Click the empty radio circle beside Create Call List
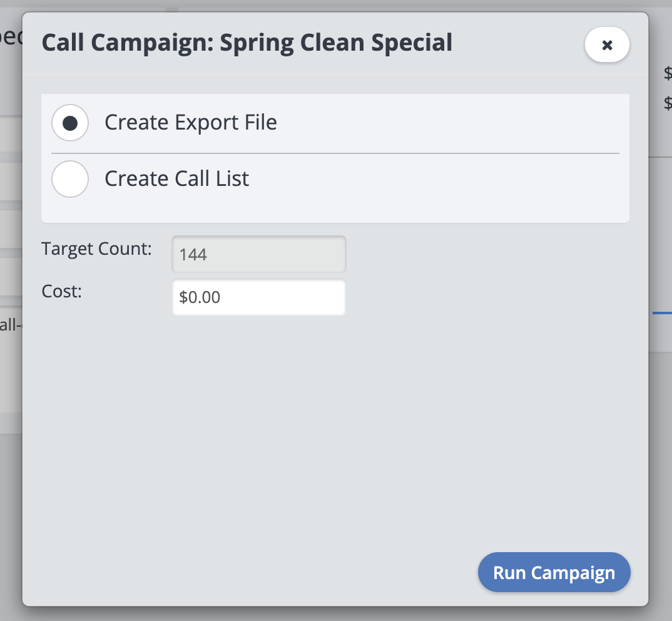 coord(70,179)
